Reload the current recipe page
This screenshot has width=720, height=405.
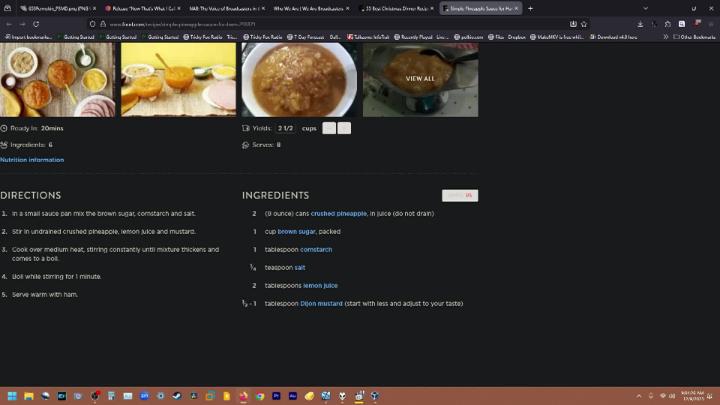coord(36,24)
